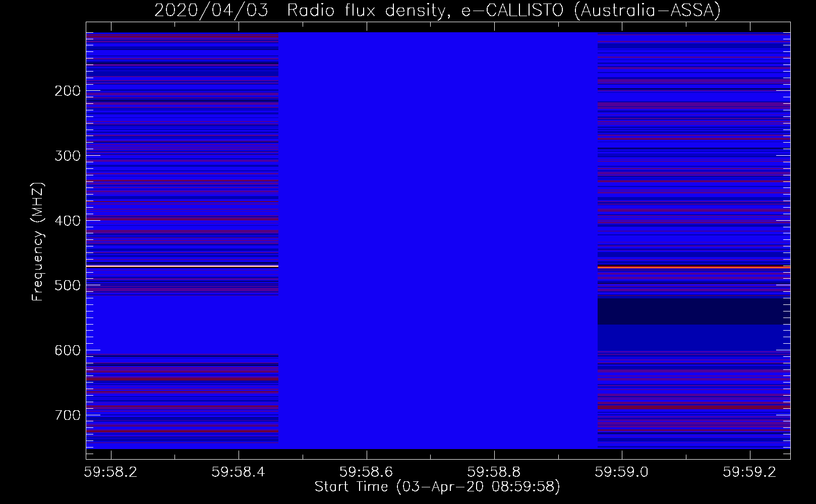Click the orange spectral line in right data block
816x504 pixels.
(694, 267)
